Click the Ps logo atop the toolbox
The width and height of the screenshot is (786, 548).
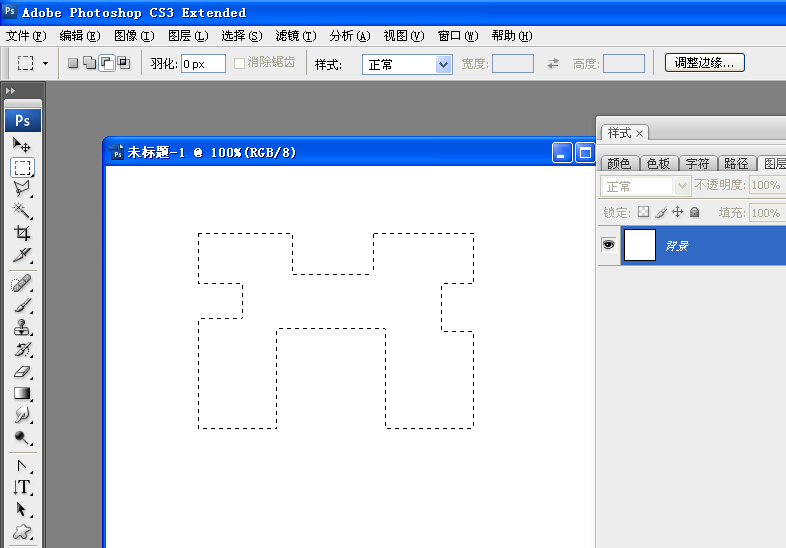coord(23,120)
